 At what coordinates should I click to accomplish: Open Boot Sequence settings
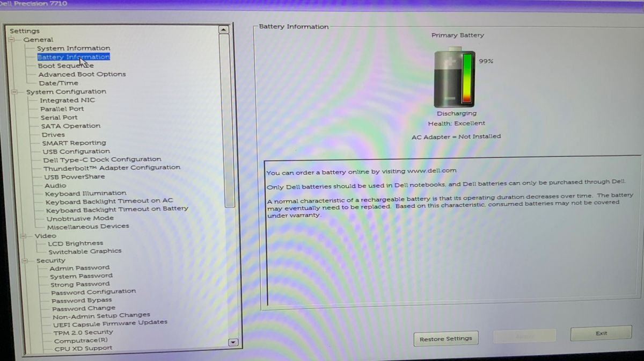click(65, 66)
